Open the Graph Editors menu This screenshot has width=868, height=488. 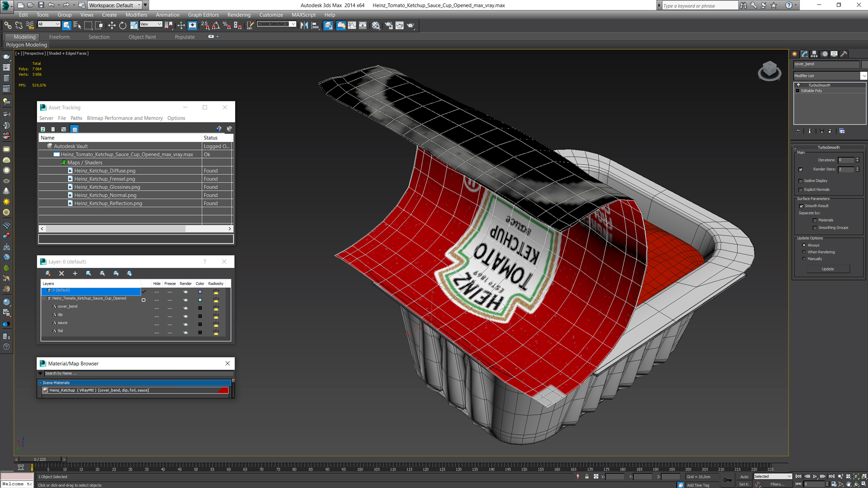coord(203,15)
